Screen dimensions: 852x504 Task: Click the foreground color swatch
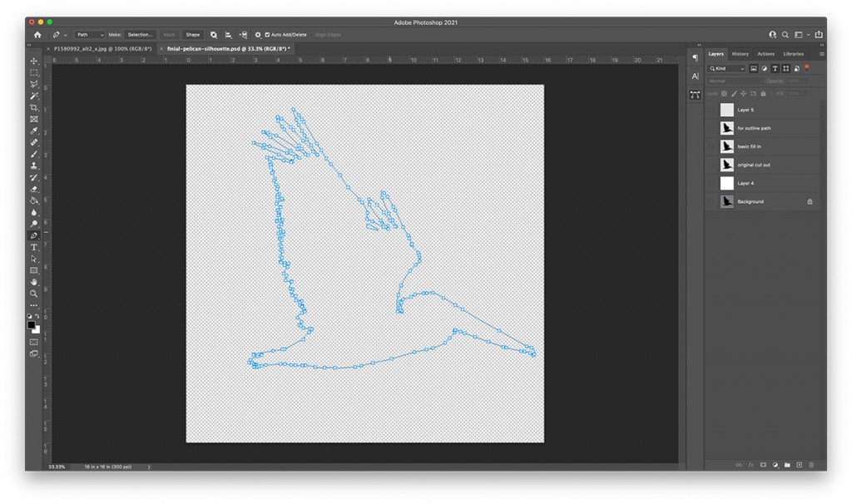(30, 324)
